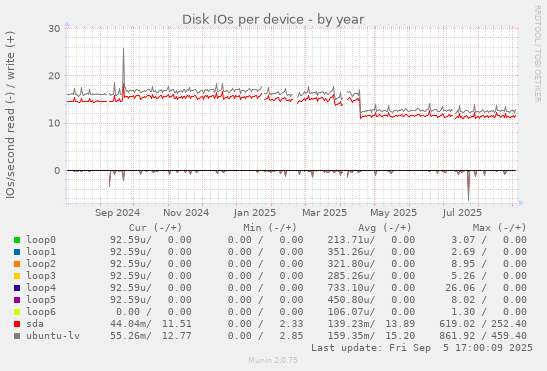This screenshot has height=371, width=547.
Task: Click the purple loop5 legend swatch
Action: (17, 300)
